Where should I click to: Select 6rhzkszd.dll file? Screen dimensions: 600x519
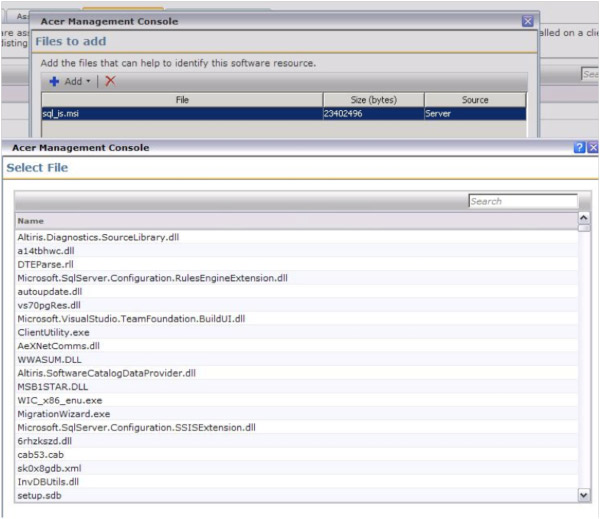(x=297, y=441)
